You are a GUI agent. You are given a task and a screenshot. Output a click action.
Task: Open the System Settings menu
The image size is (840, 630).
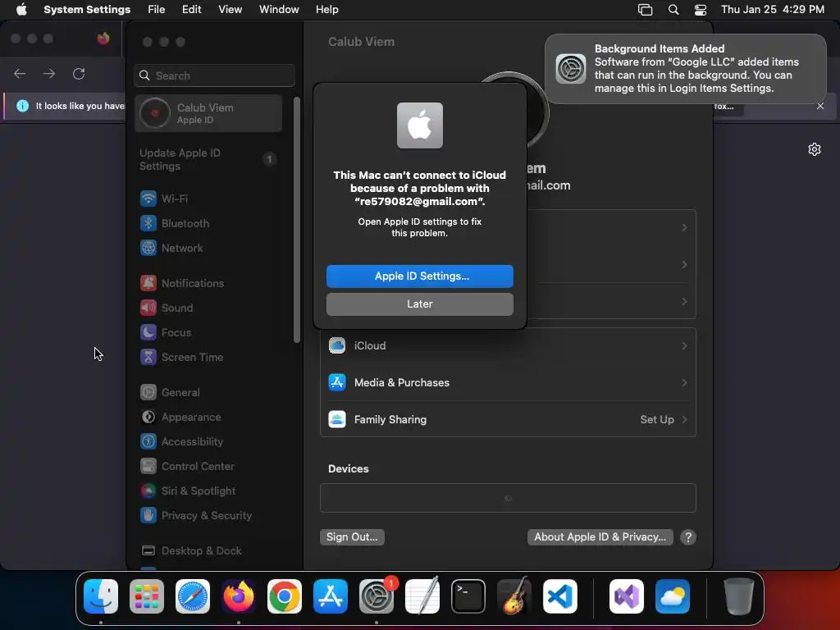click(87, 10)
